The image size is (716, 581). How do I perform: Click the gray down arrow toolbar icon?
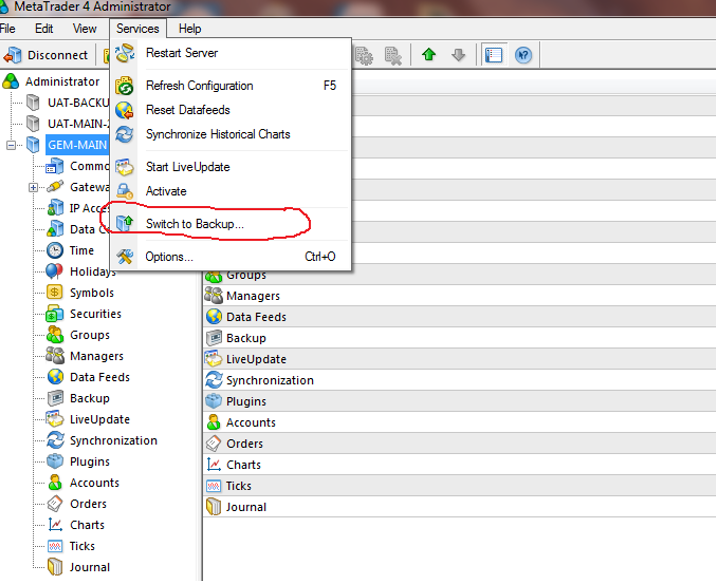click(458, 55)
